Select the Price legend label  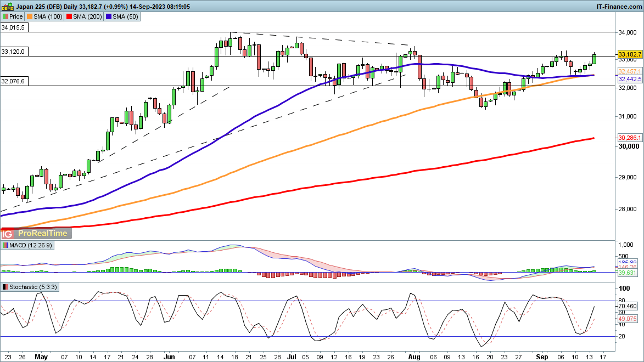pos(16,16)
